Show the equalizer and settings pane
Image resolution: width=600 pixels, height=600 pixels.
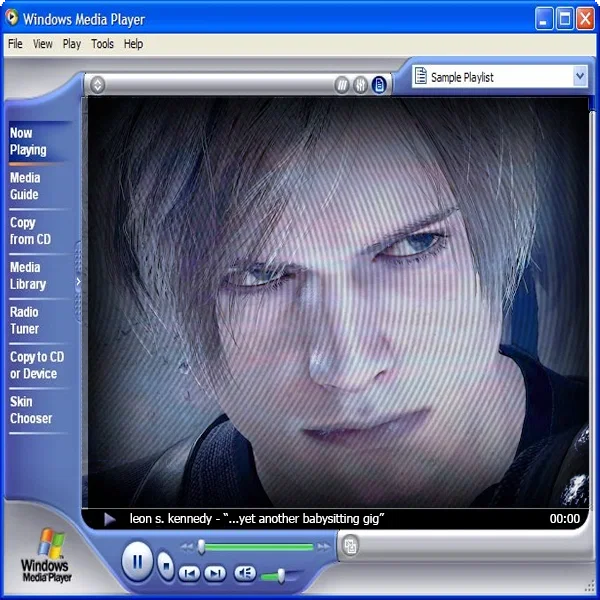pyautogui.click(x=360, y=85)
